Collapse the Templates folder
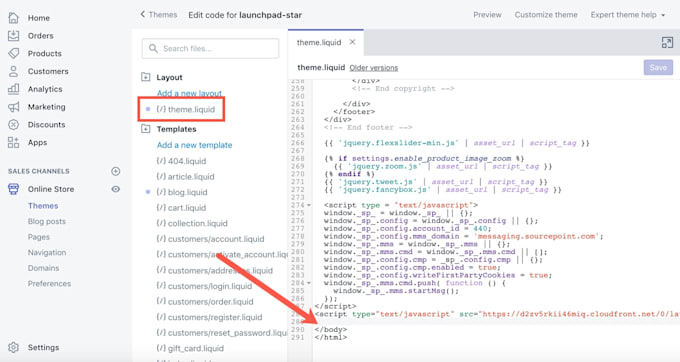This screenshot has height=362, width=680. pos(146,129)
